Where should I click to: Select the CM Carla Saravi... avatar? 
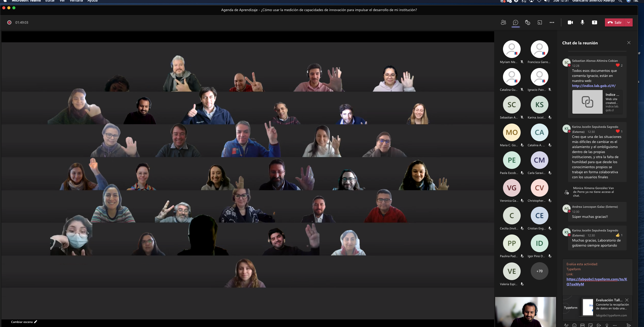[539, 160]
